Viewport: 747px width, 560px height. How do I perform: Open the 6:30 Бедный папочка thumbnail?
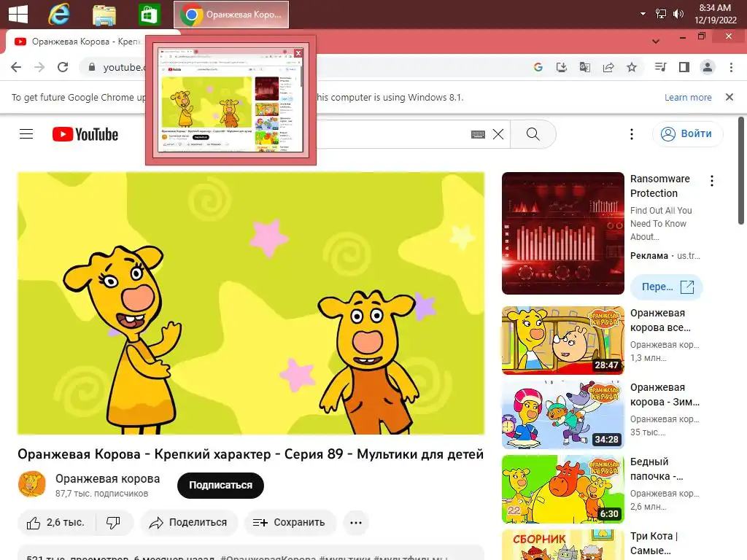(563, 489)
